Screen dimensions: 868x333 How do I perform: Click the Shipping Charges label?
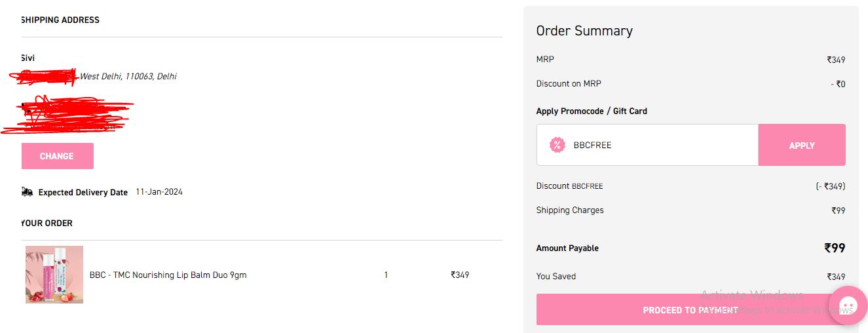click(570, 210)
